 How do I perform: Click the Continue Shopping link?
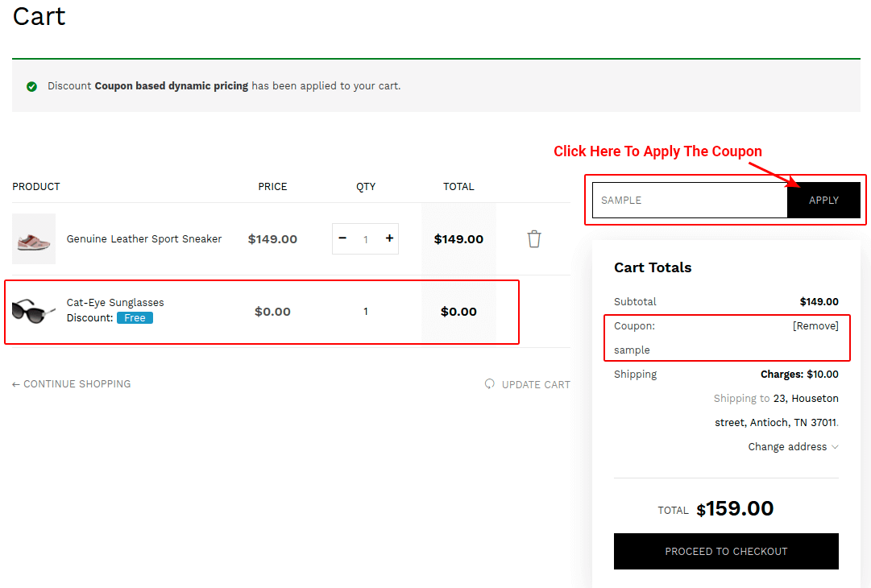(x=77, y=384)
